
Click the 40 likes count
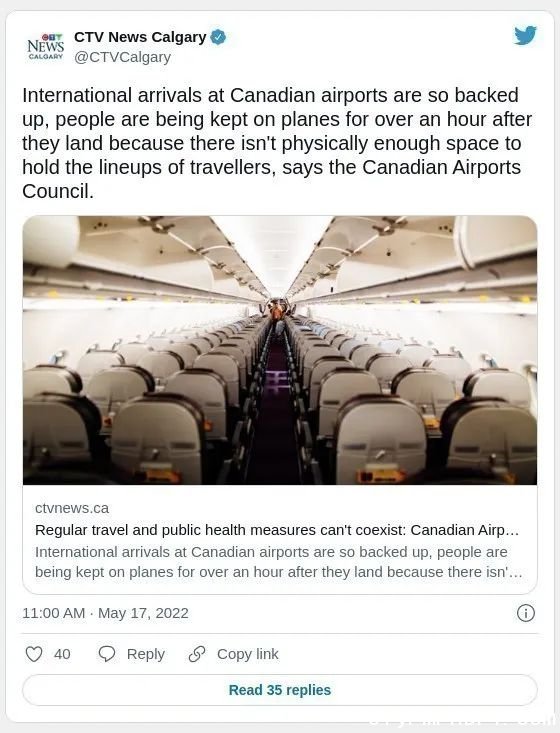tap(62, 654)
